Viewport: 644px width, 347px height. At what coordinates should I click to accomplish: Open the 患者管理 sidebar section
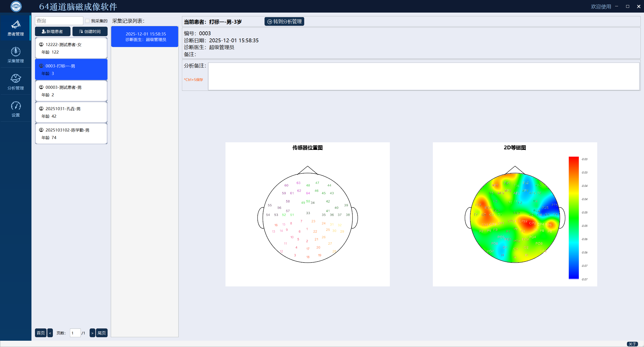coord(16,28)
